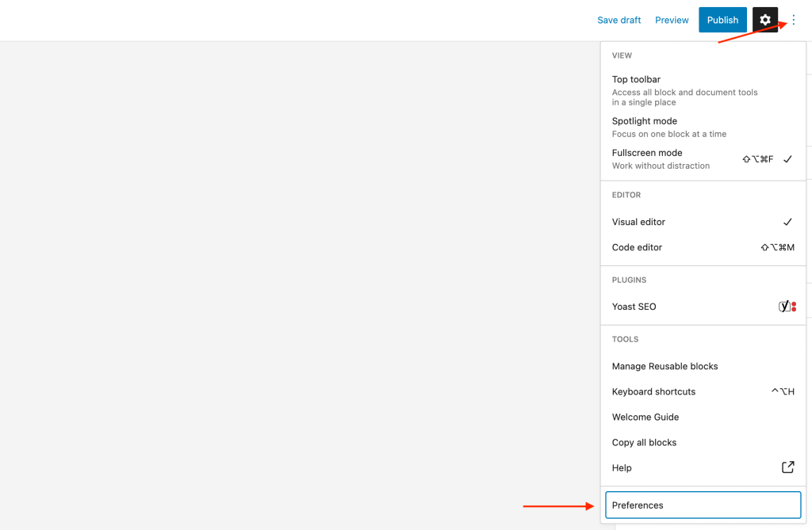Choose Copy all blocks

pos(644,442)
